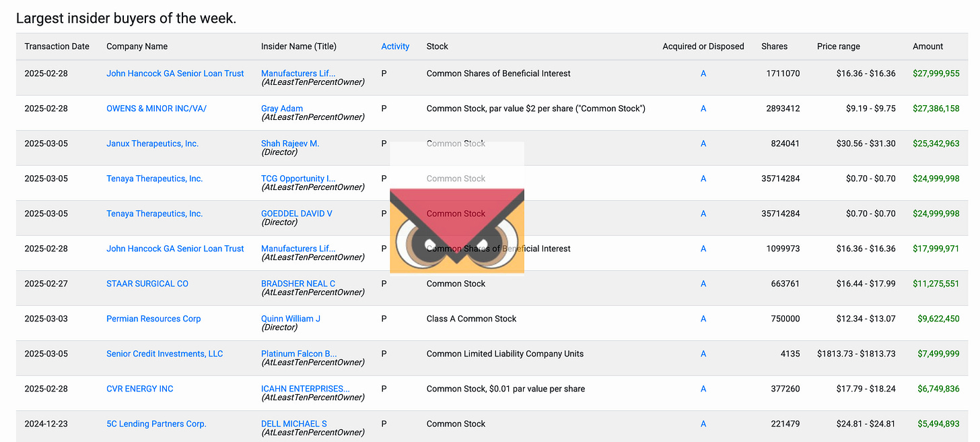This screenshot has width=980, height=442.
Task: Click the 'Largest insider buyers of the week.' heading
Action: tap(127, 18)
